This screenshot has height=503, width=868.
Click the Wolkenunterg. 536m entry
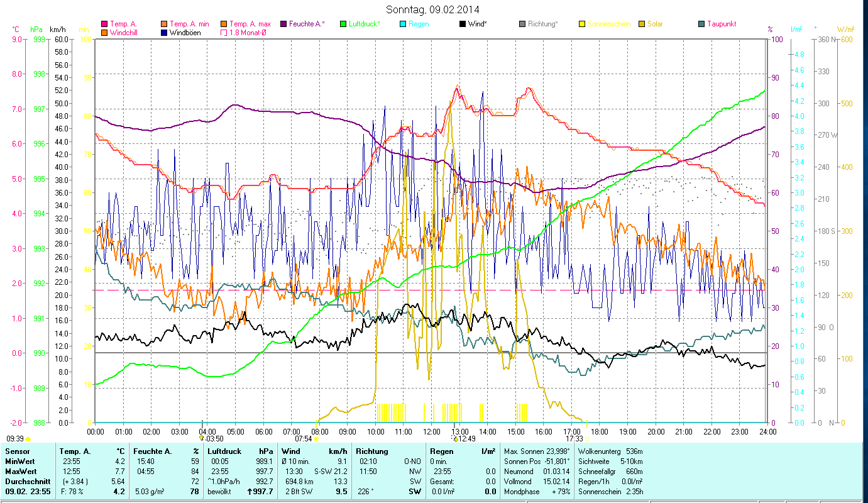pos(610,451)
